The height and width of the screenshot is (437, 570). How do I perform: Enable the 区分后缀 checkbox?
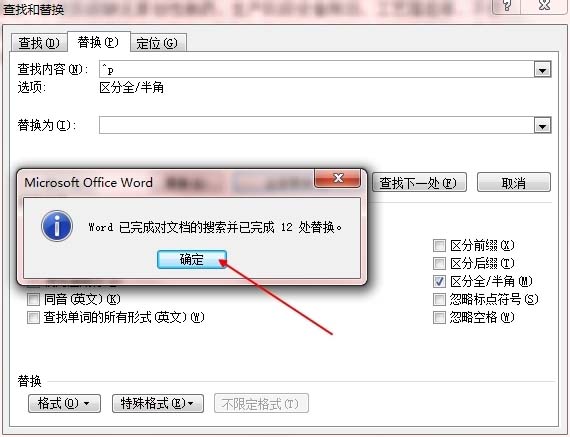(x=439, y=263)
